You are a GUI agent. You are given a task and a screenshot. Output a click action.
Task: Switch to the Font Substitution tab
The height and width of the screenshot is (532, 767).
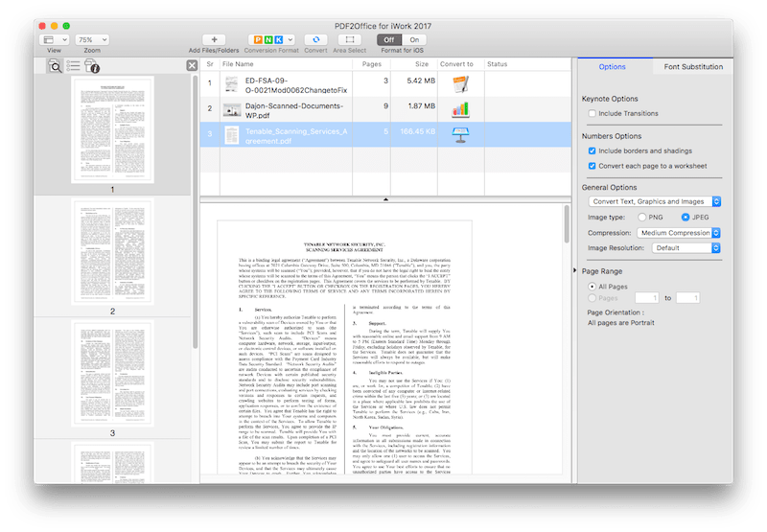coord(693,66)
